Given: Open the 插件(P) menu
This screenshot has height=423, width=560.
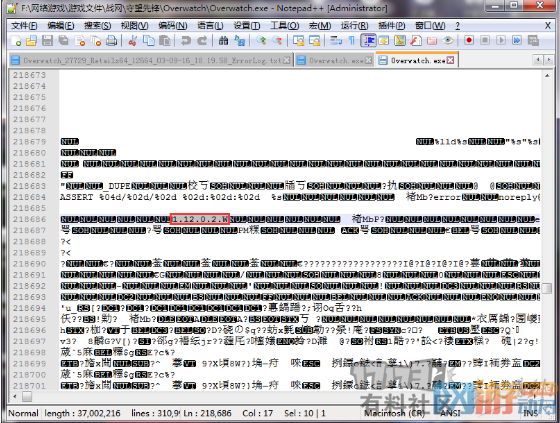Looking at the screenshot, I should (392, 25).
